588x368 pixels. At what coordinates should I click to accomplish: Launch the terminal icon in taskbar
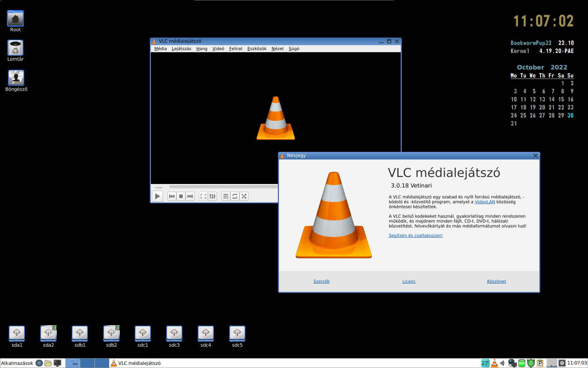[x=57, y=363]
